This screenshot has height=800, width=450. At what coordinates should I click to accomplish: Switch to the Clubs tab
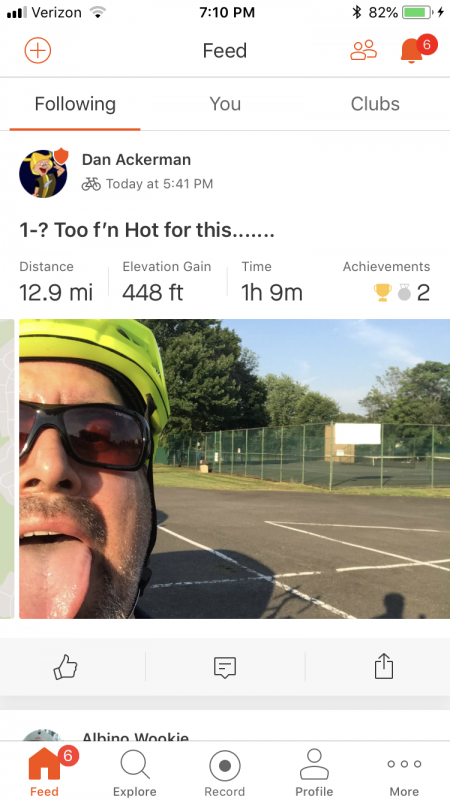point(375,104)
